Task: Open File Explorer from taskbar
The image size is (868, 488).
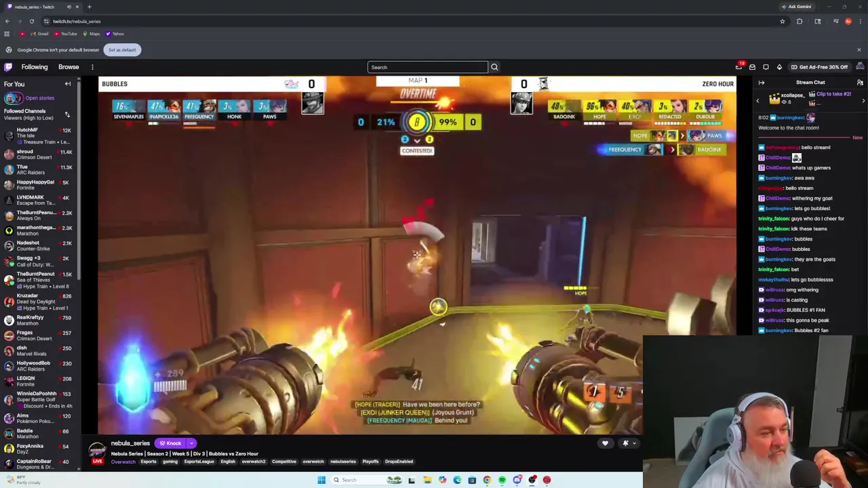Action: [x=427, y=480]
